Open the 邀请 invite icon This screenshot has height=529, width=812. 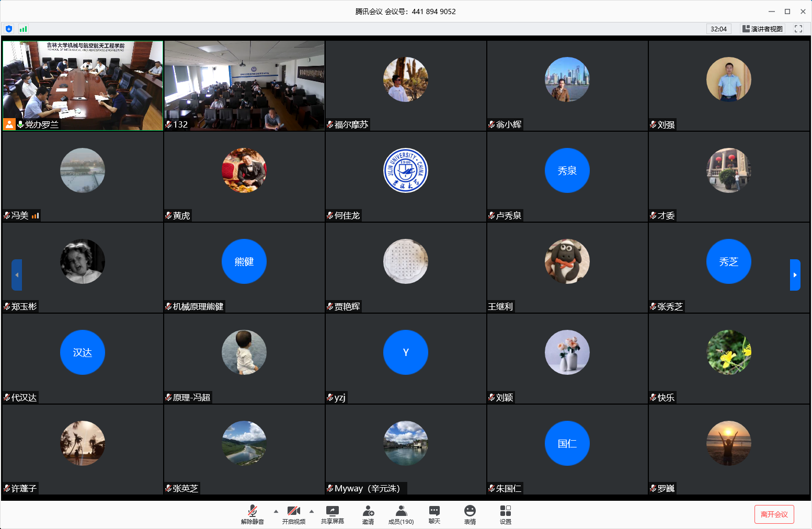[368, 514]
